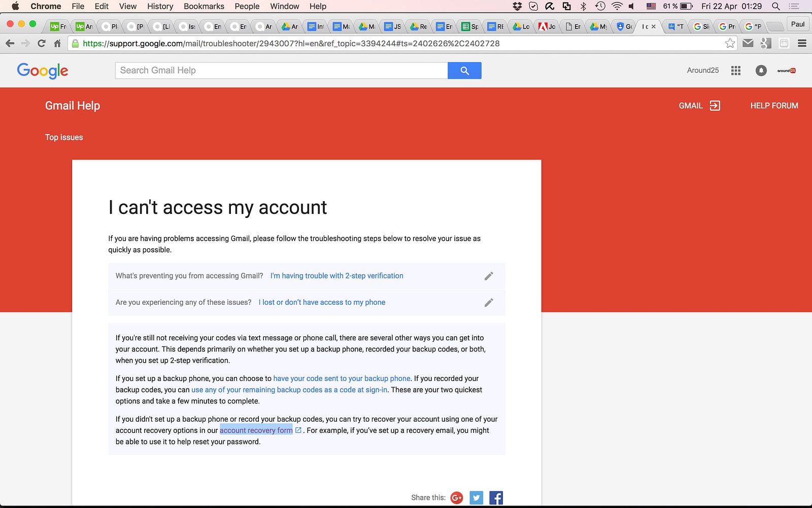Open the Google apps grid
Viewport: 812px width, 508px height.
[x=736, y=71]
